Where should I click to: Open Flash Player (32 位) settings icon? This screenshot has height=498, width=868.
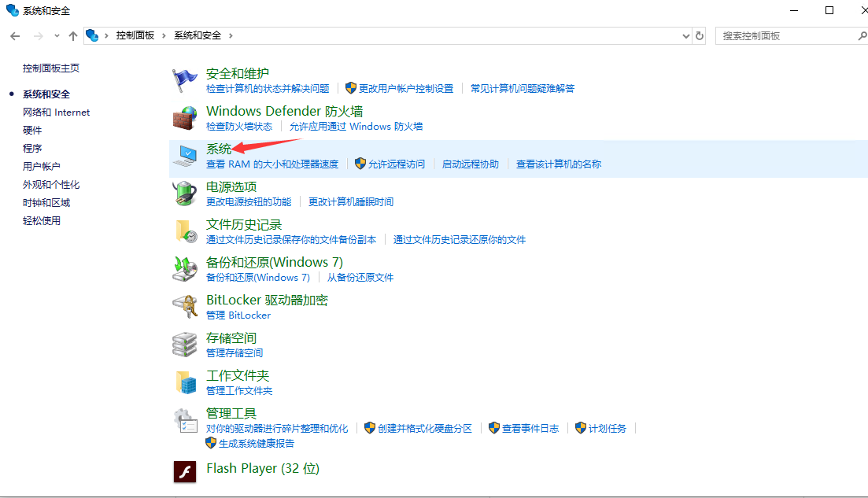click(184, 471)
